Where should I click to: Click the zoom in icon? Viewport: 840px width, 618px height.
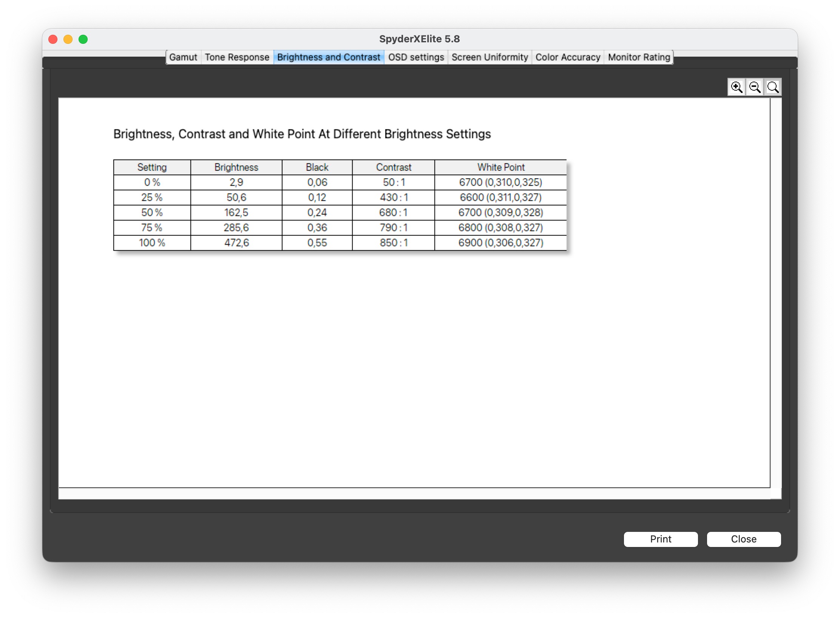pyautogui.click(x=736, y=87)
